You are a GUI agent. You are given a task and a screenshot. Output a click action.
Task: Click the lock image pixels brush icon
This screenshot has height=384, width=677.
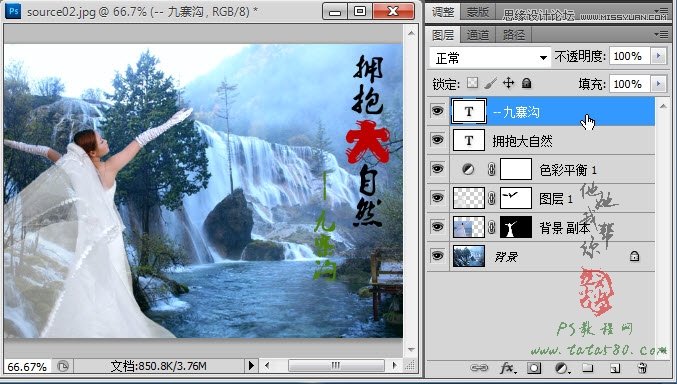(x=490, y=83)
